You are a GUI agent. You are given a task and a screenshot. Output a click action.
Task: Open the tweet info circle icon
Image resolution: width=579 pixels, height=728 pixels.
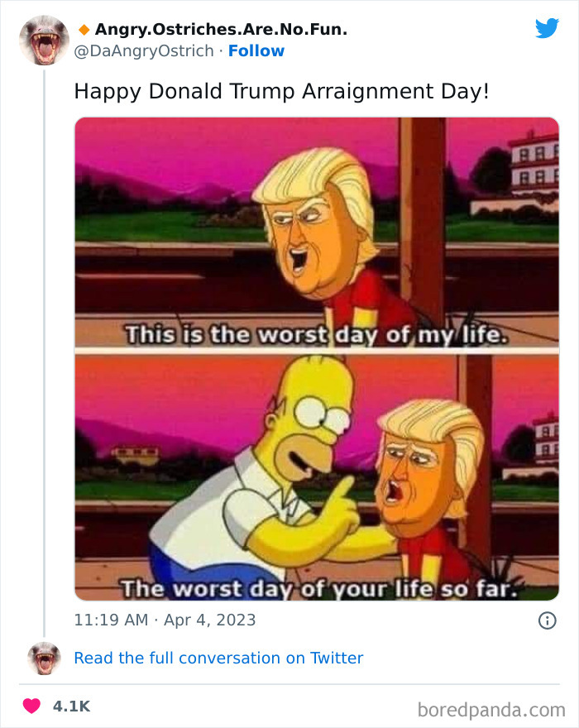(547, 620)
